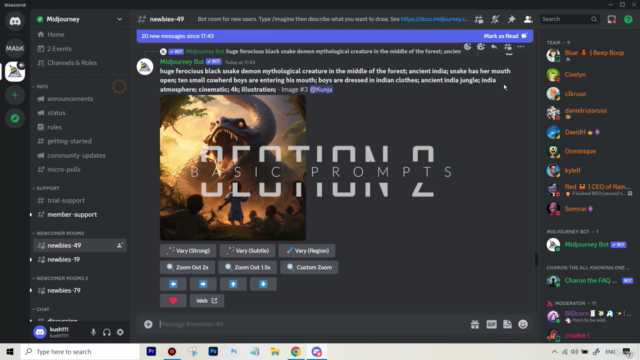The width and height of the screenshot is (640, 360).
Task: Open the newbies-79 channel
Action: pyautogui.click(x=80, y=291)
